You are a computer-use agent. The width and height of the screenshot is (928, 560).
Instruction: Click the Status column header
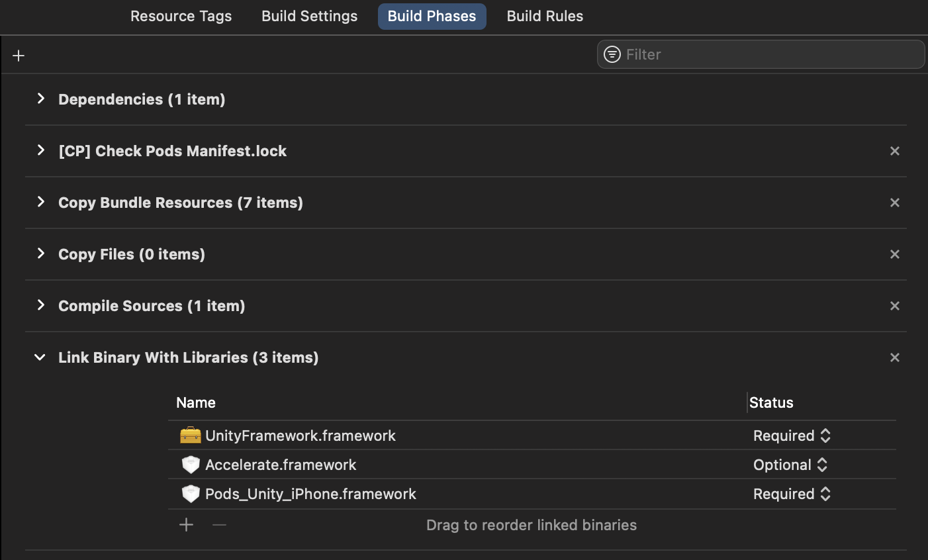(x=771, y=402)
